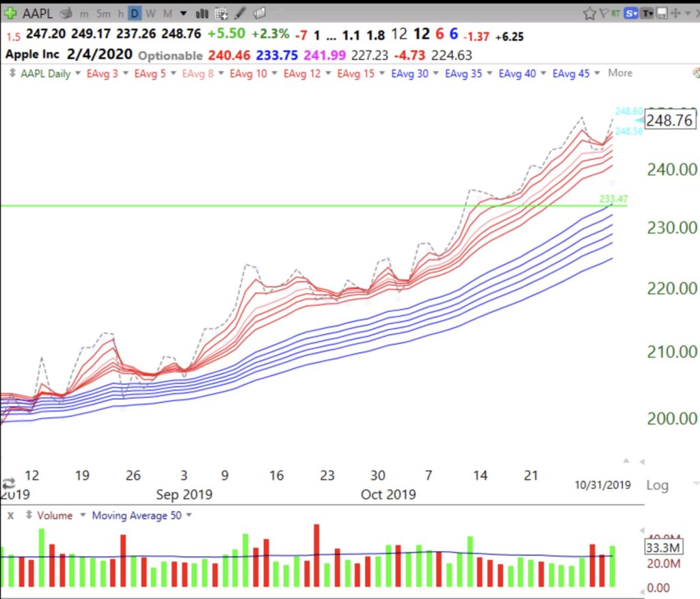Open the EAvg 5 dropdown
The height and width of the screenshot is (599, 700).
coord(173,72)
